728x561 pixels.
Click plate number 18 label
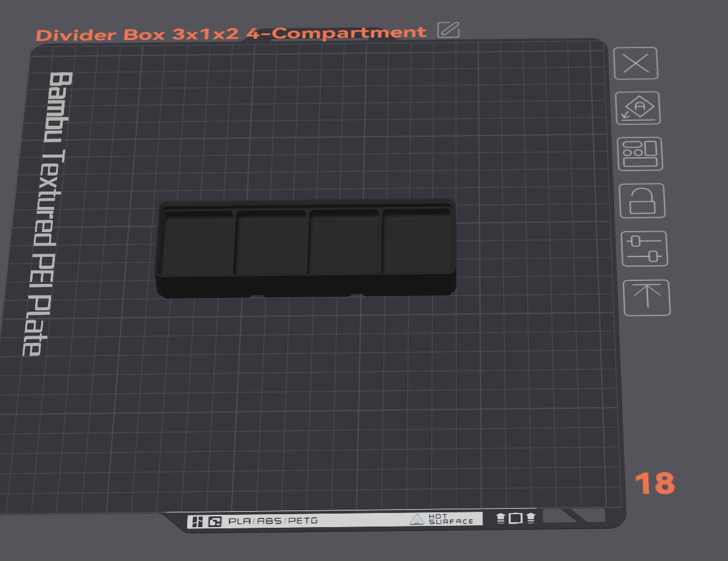(x=655, y=483)
